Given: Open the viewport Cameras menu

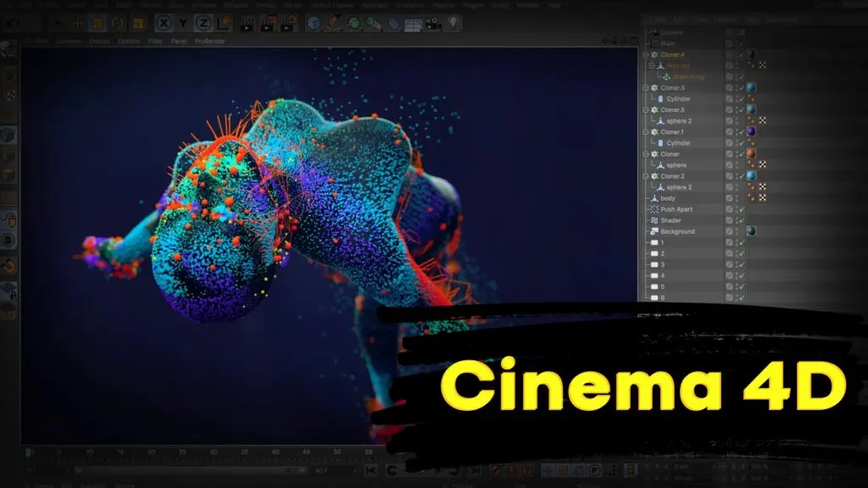Looking at the screenshot, I should 69,41.
